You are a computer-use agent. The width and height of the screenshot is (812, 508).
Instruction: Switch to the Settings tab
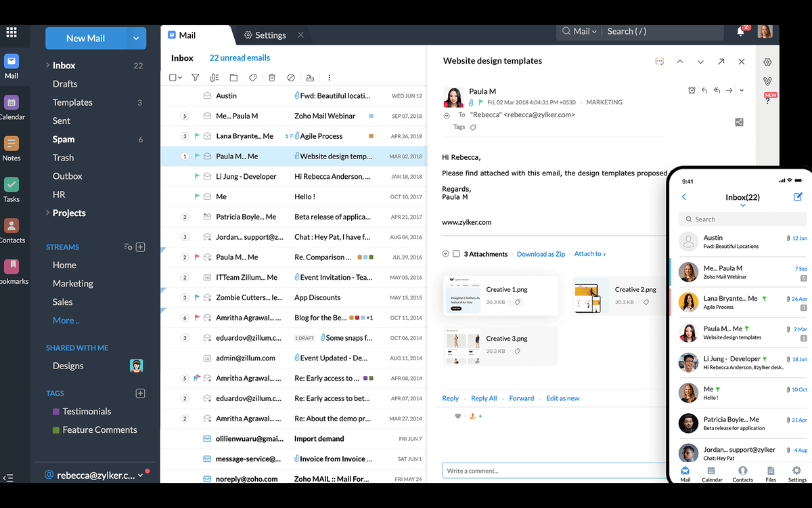pos(265,35)
